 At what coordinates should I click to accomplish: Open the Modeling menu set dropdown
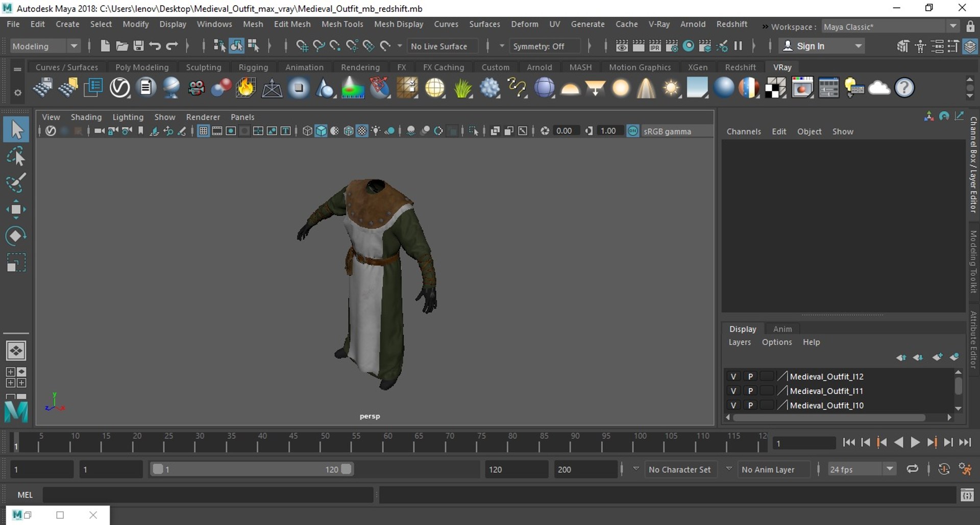(45, 46)
